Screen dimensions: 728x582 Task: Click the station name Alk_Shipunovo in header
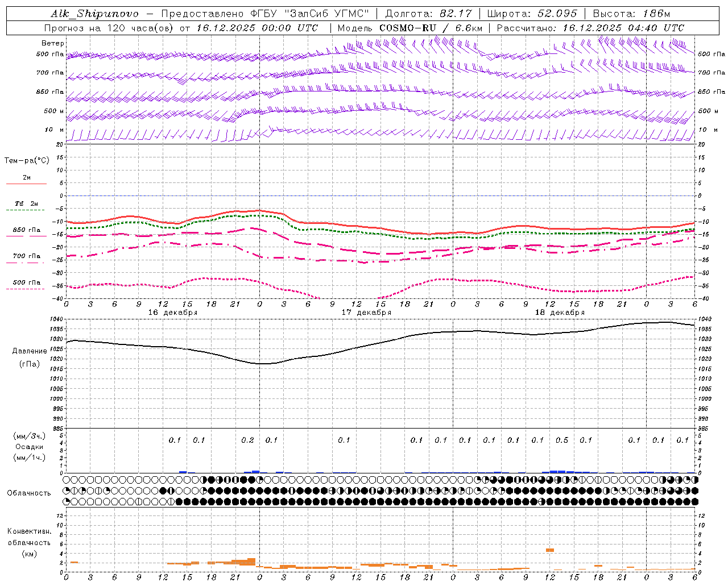[94, 14]
